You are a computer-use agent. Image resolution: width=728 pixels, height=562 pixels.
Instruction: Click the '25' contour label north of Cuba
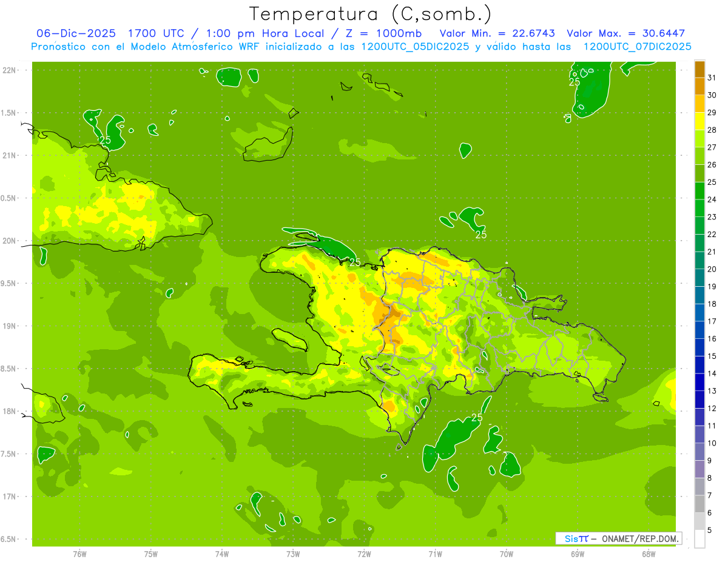tap(105, 140)
